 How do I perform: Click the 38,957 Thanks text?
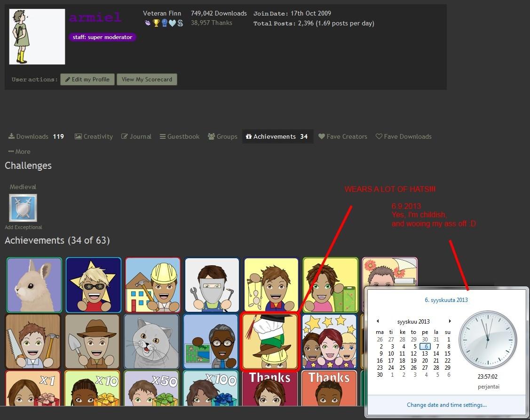coord(212,23)
